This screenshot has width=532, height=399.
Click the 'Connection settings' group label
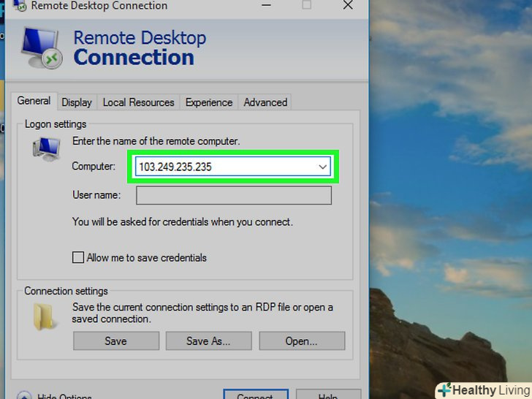click(66, 291)
